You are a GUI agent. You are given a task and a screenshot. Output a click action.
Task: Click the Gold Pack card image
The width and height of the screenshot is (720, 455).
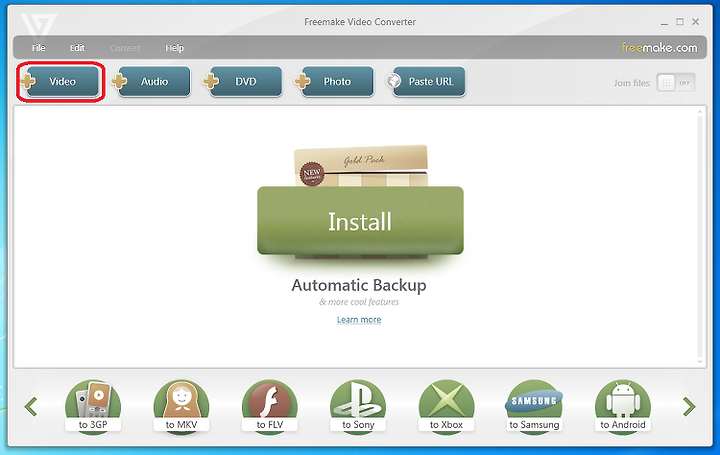pyautogui.click(x=361, y=166)
